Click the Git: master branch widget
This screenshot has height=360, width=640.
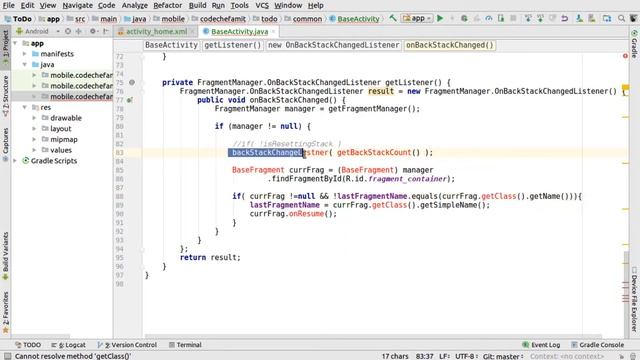point(503,356)
